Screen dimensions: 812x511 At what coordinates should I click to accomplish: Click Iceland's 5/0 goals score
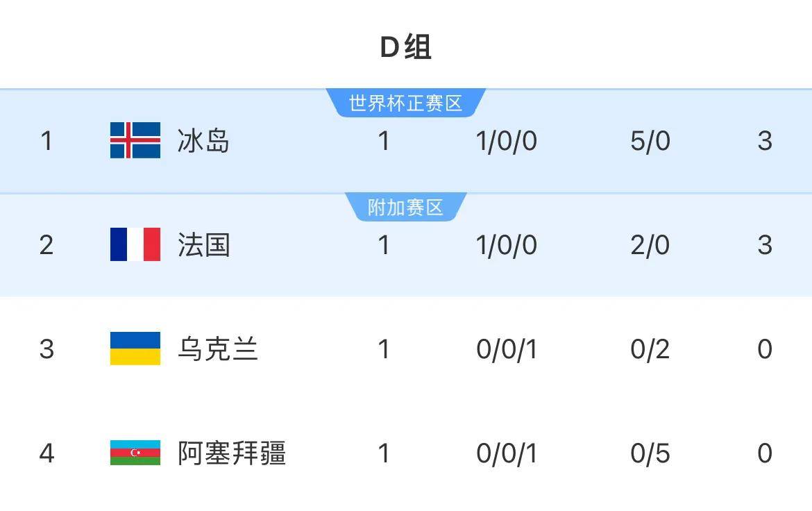(650, 141)
